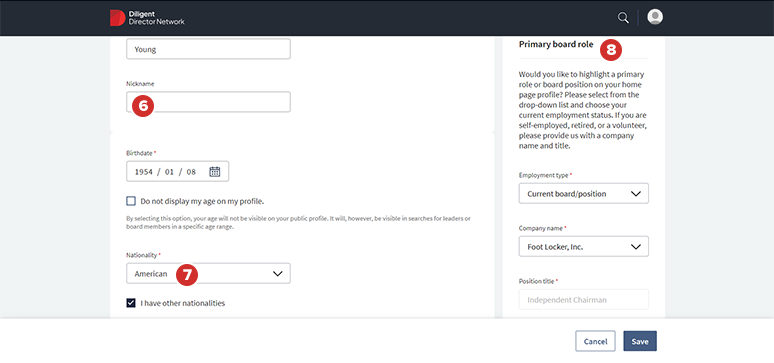The image size is (774, 363).
Task: Click the Cancel button
Action: (x=595, y=341)
